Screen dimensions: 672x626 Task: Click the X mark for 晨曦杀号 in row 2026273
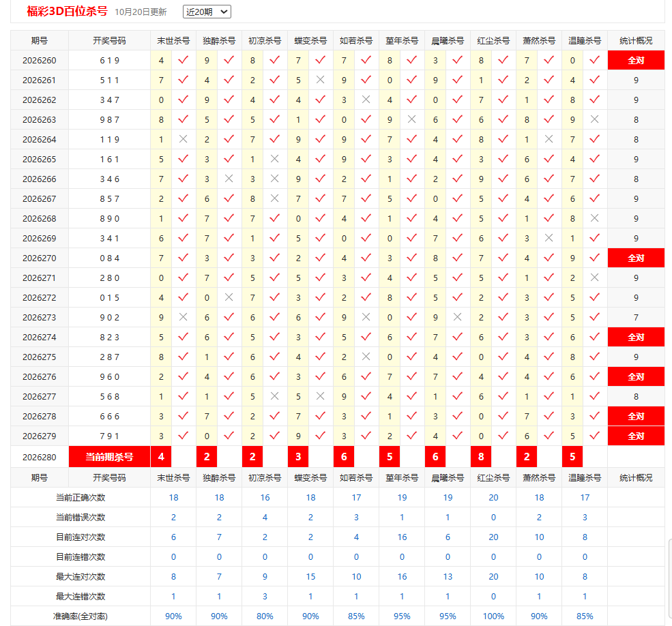457,317
